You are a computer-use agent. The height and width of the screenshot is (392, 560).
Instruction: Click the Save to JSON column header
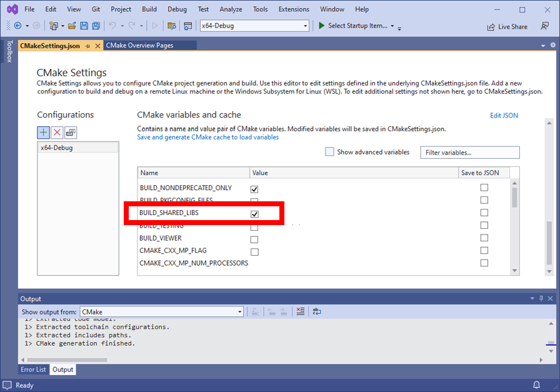(x=484, y=173)
